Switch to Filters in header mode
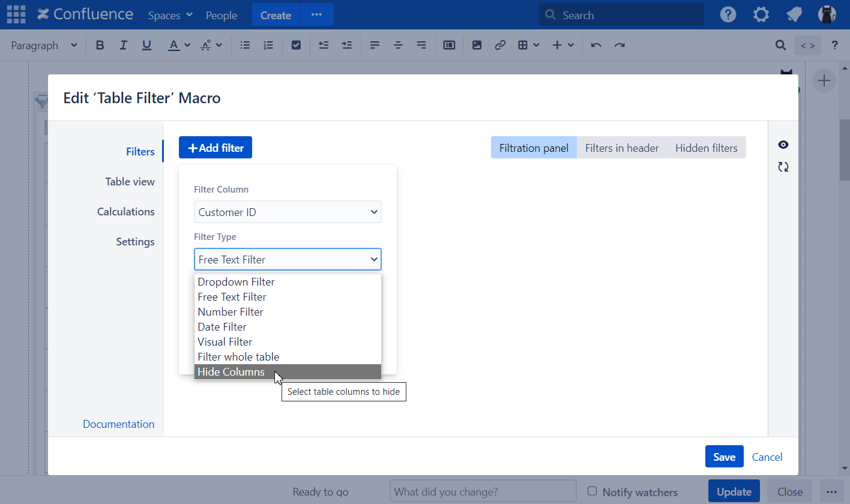The width and height of the screenshot is (850, 504). tap(622, 148)
